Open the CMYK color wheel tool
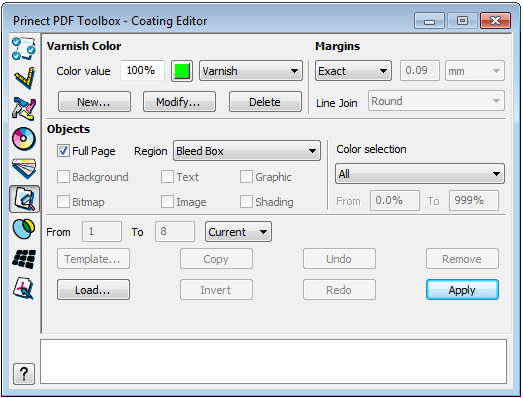The image size is (523, 398). [24, 138]
